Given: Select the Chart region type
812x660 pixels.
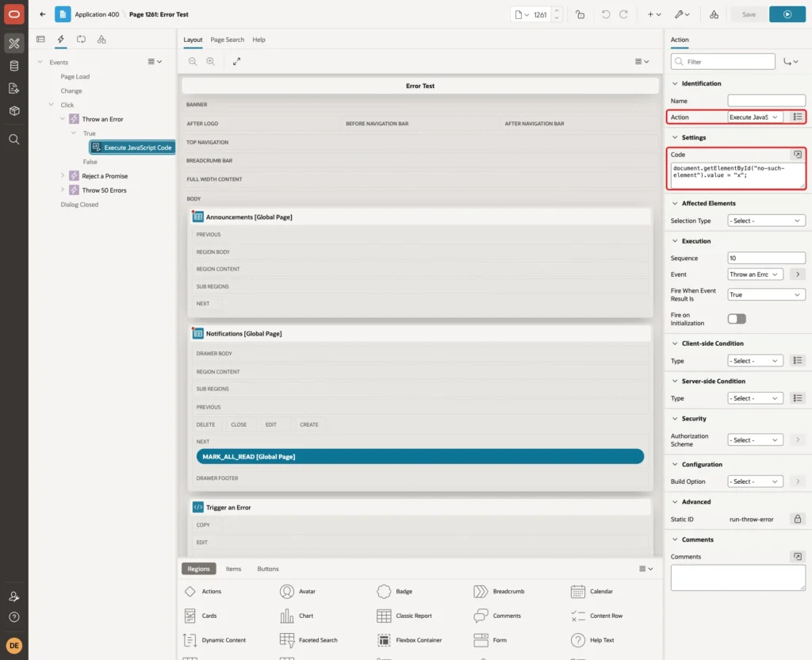Looking at the screenshot, I should (297, 616).
